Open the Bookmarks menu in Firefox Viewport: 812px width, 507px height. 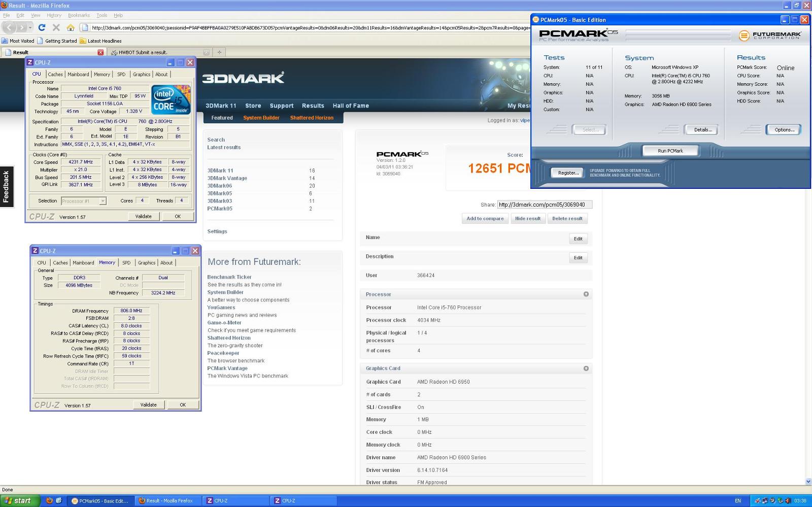(x=79, y=15)
